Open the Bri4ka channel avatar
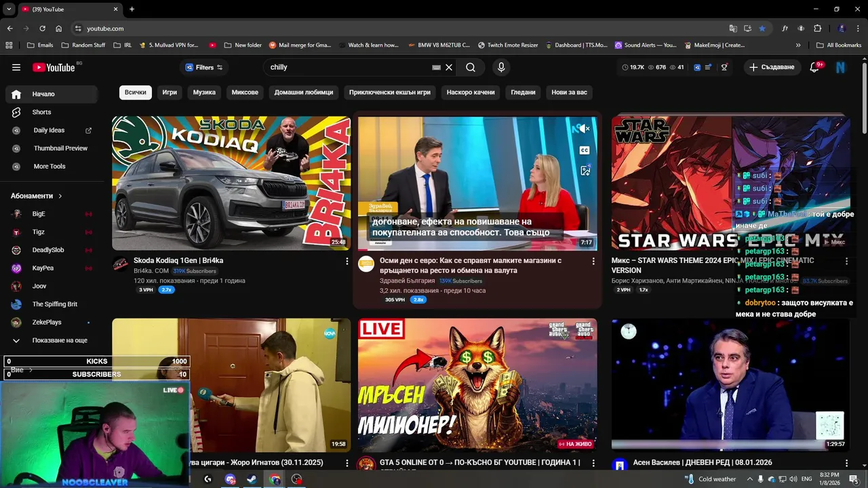Screen dimensions: 868x488 click(120, 264)
